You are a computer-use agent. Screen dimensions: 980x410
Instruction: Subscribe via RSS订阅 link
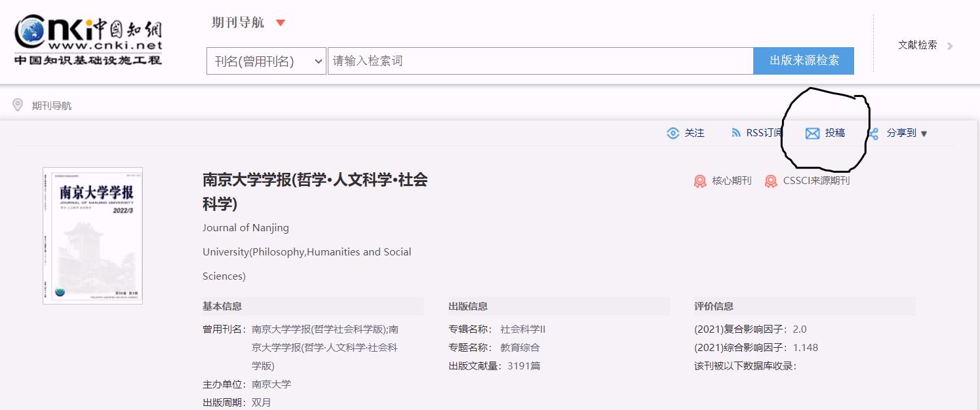pos(764,133)
